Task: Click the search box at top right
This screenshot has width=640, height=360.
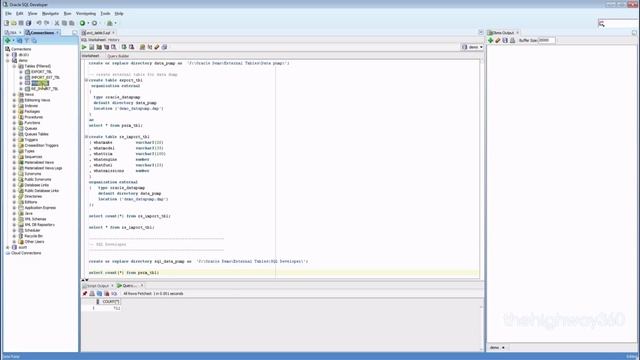Action: point(618,24)
